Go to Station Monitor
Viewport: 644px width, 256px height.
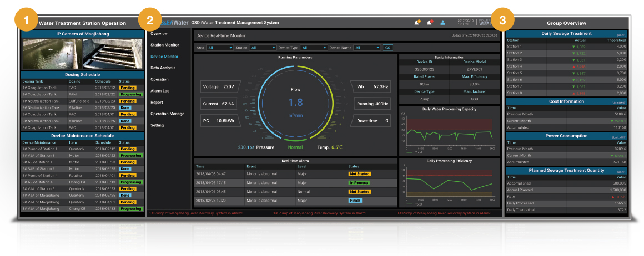pos(165,45)
